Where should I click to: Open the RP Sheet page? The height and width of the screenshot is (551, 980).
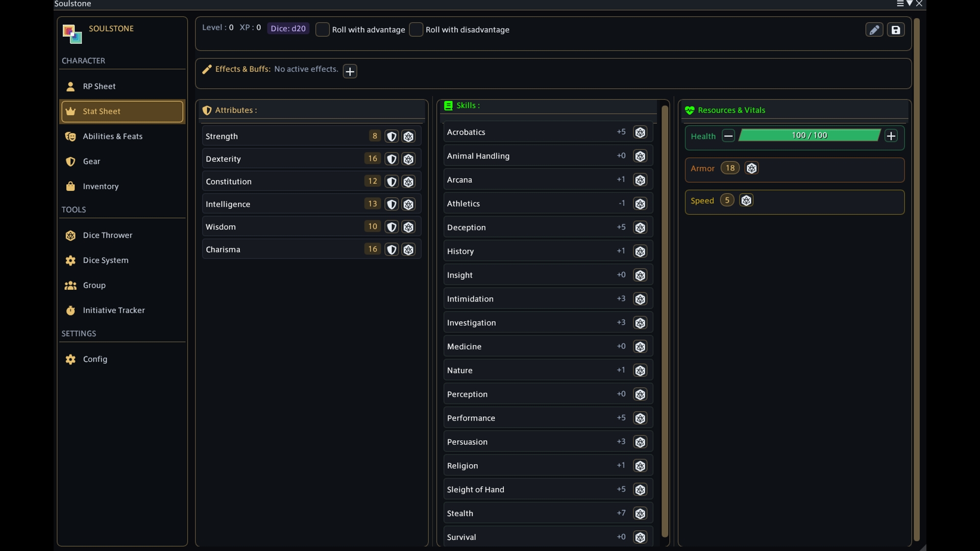pyautogui.click(x=122, y=87)
